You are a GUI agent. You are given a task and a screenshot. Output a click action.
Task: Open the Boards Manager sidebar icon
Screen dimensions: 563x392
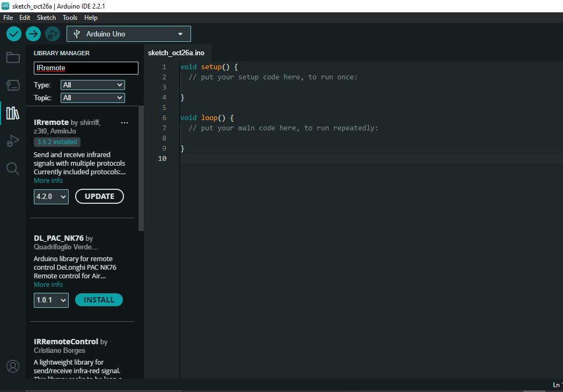tap(12, 85)
